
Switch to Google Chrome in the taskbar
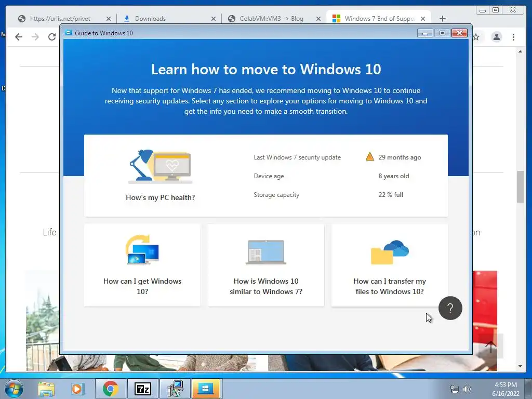coord(111,389)
